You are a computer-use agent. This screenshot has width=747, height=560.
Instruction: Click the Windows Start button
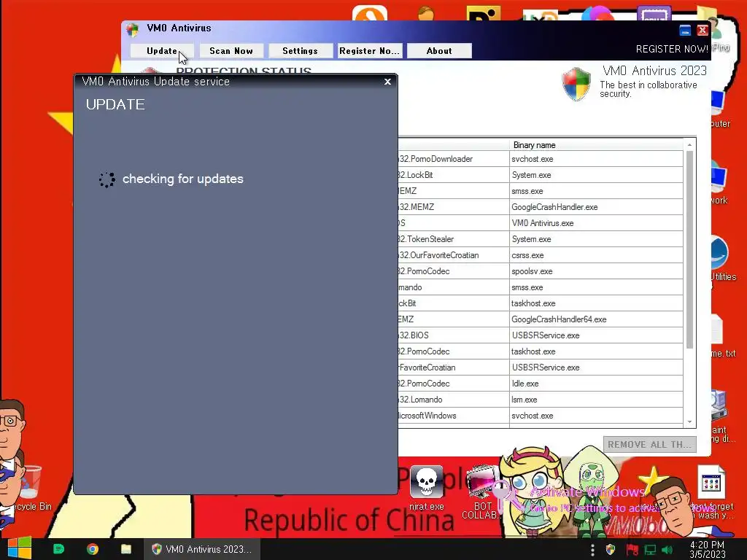[x=20, y=548]
